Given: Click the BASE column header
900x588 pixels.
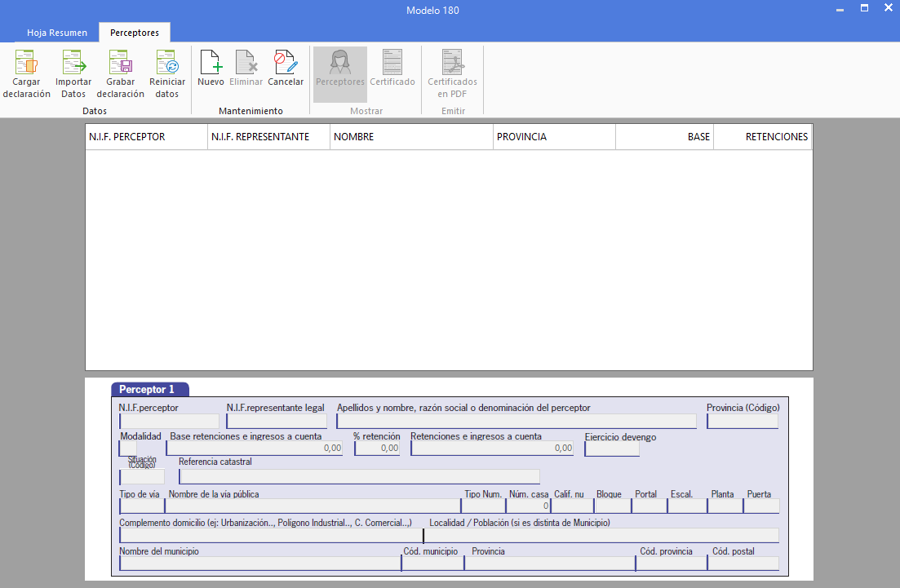Looking at the screenshot, I should pos(665,137).
